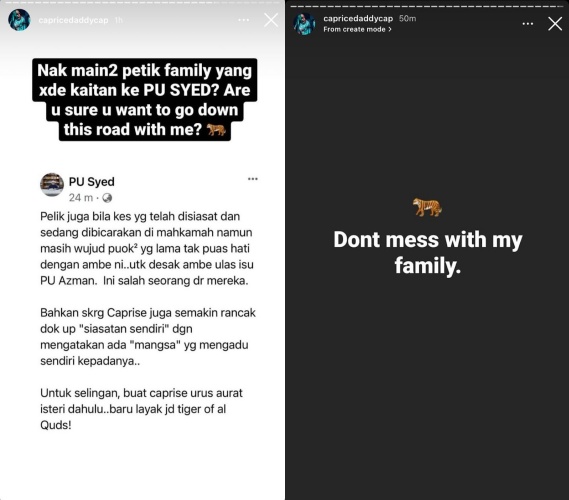
Task: Open capricedaddycap username on left story
Action: 73,20
